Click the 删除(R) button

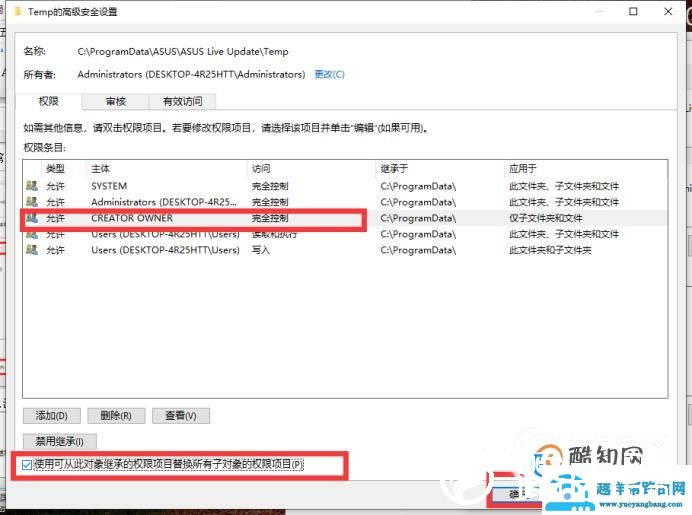point(116,416)
